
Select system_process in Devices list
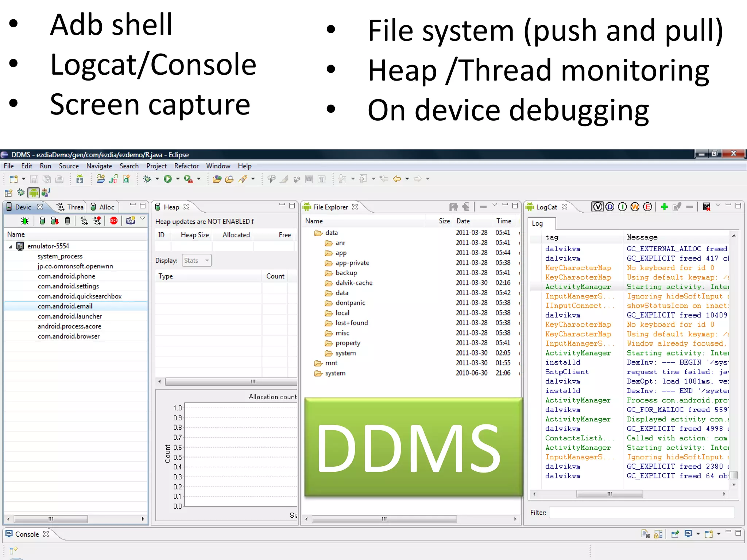click(60, 256)
